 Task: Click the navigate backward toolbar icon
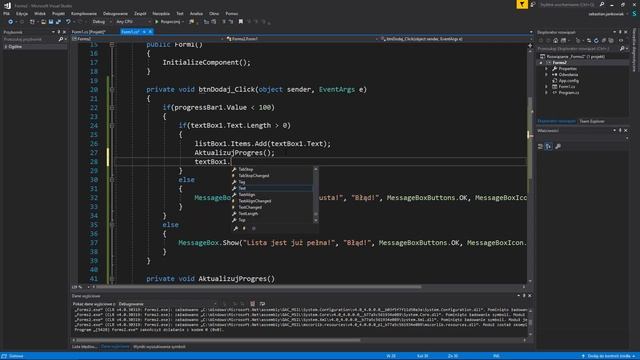coord(11,22)
